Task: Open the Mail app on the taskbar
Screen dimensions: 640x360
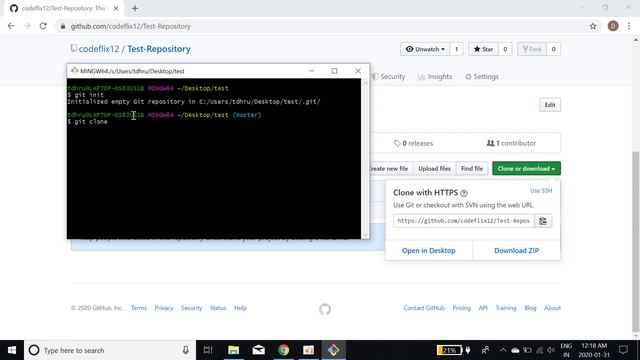Action: tap(259, 350)
